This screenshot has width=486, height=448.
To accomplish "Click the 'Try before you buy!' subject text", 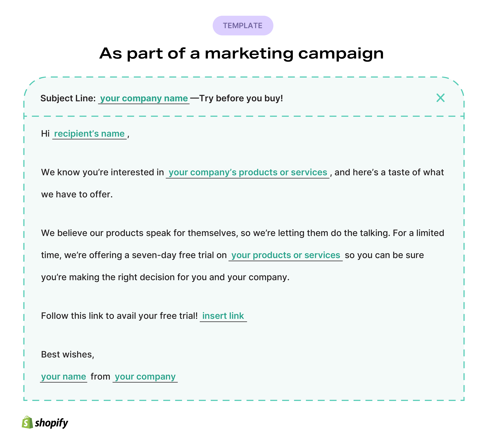I will [241, 98].
